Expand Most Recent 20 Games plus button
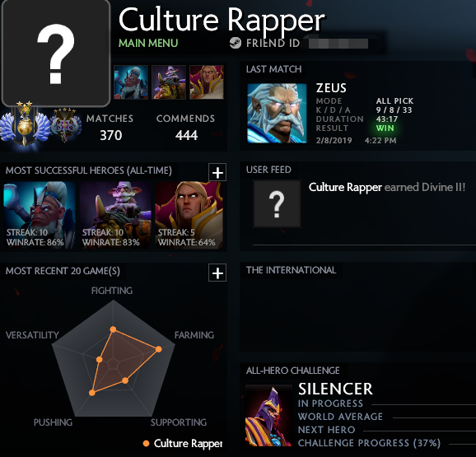This screenshot has width=476, height=457. pos(217,273)
